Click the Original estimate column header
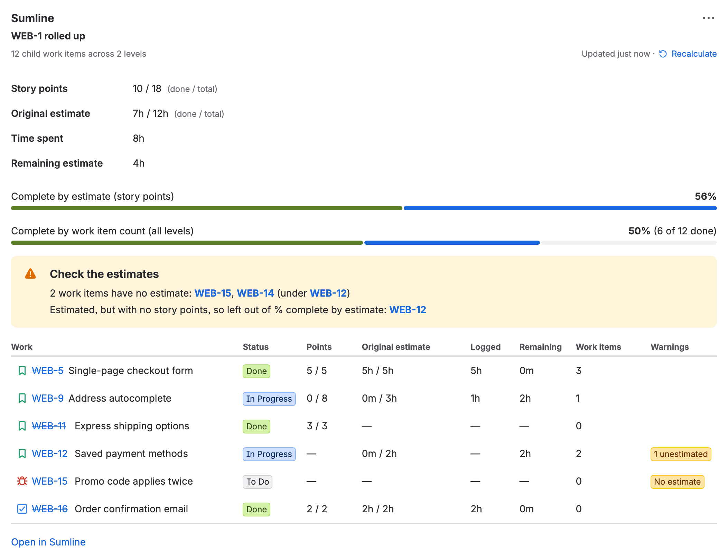Screen dimensions: 728x560 tap(396, 347)
